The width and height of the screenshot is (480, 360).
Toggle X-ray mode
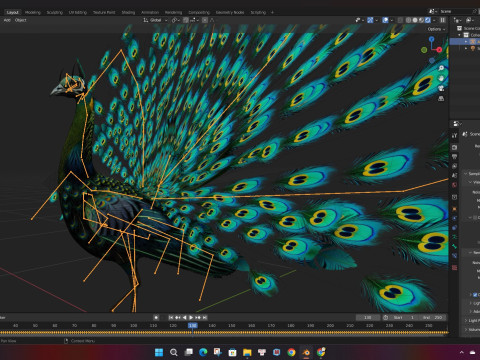(x=401, y=20)
